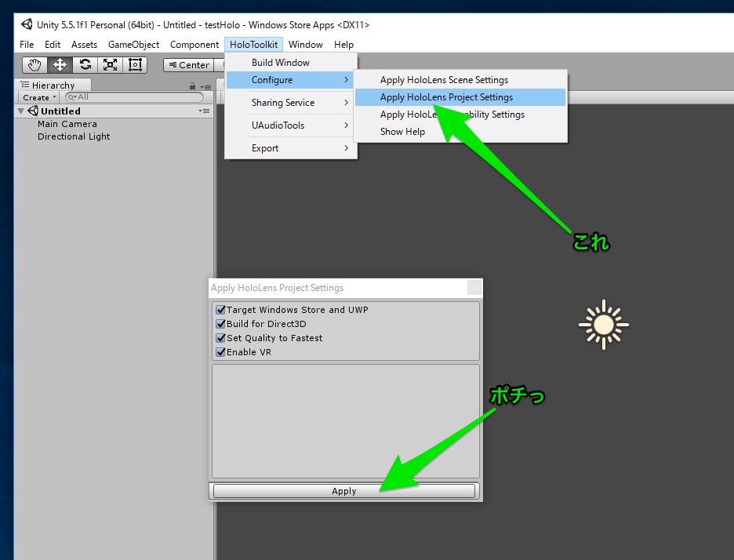Open the Untitled scene options menu icon
Viewport: 734px width, 560px height.
click(204, 111)
